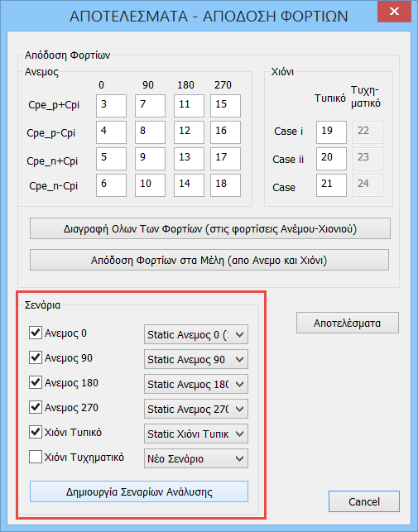Click the Cpe_n-Cpi row label
This screenshot has width=418, height=532.
coord(53,186)
